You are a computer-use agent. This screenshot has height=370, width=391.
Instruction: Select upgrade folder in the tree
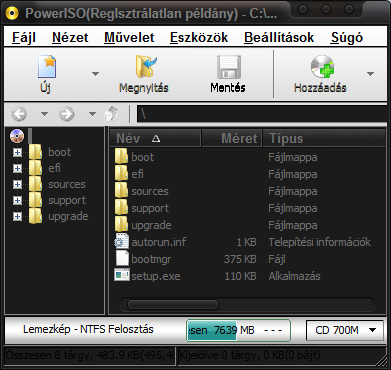(68, 216)
